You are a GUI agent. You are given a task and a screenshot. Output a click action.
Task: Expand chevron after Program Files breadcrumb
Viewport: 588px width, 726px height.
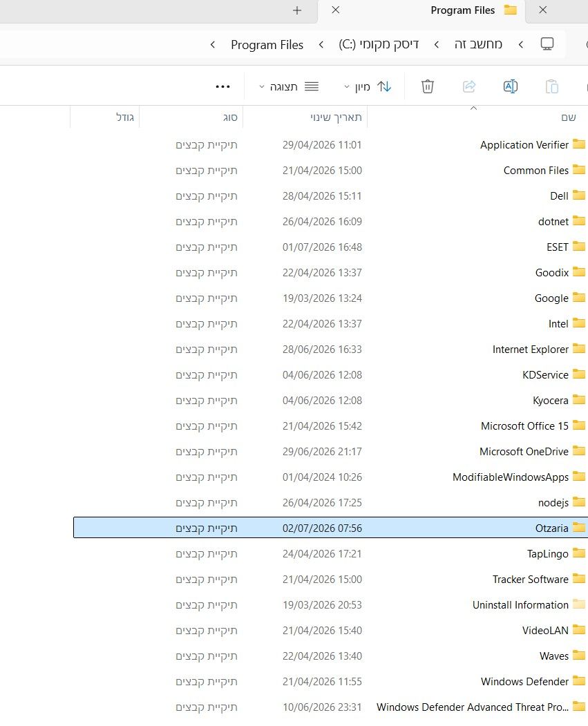pos(213,44)
